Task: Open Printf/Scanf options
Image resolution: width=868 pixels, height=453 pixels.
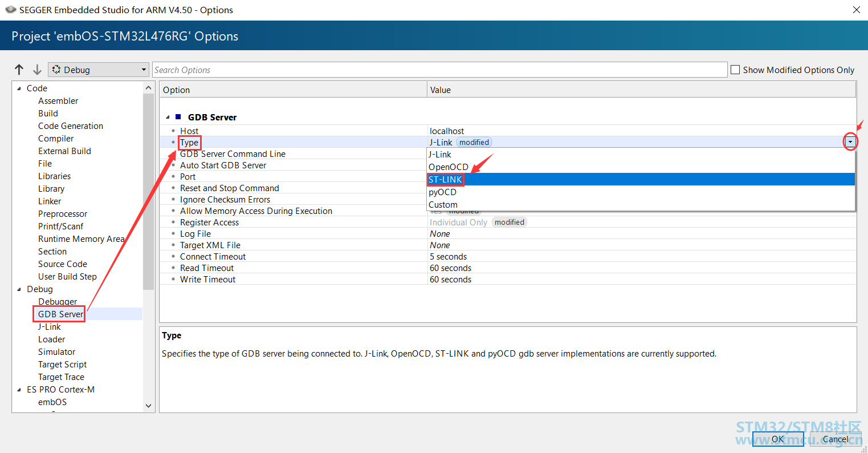Action: coord(60,226)
